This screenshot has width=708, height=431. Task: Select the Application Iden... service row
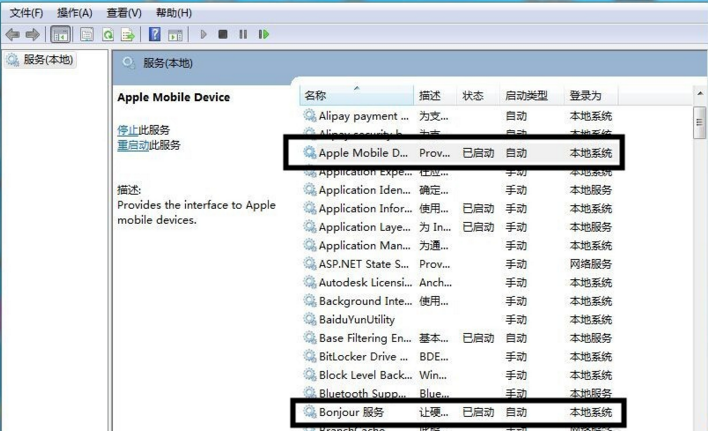click(x=457, y=190)
